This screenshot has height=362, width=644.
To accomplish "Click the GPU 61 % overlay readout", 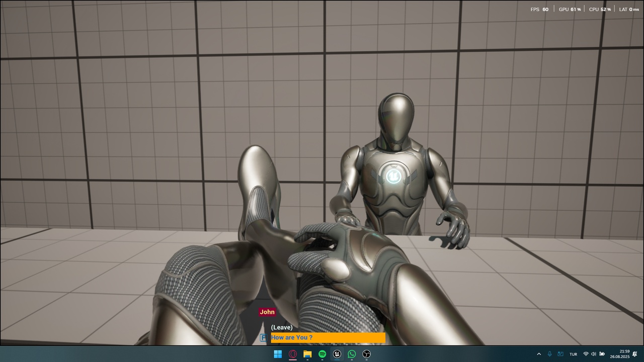I will point(570,9).
